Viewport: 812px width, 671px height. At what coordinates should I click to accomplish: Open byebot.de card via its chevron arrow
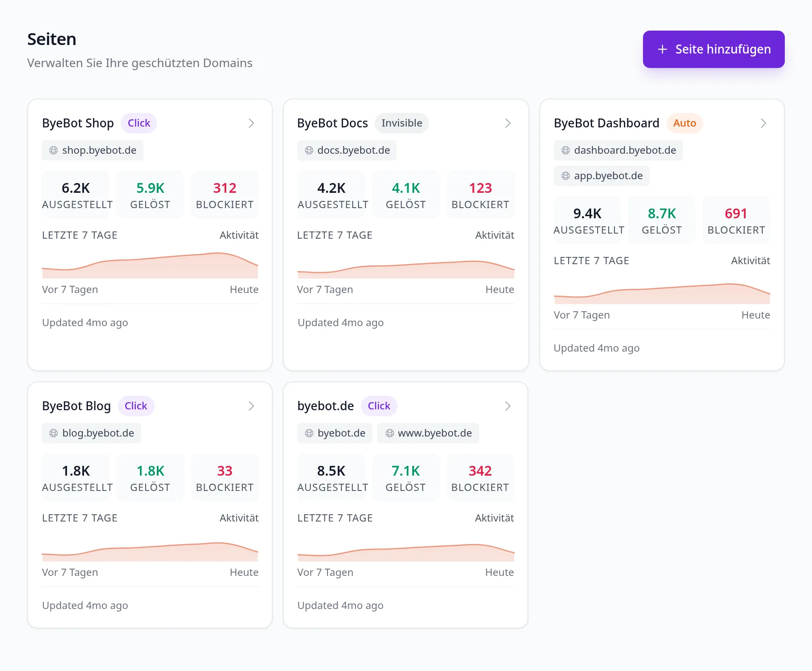pos(508,406)
